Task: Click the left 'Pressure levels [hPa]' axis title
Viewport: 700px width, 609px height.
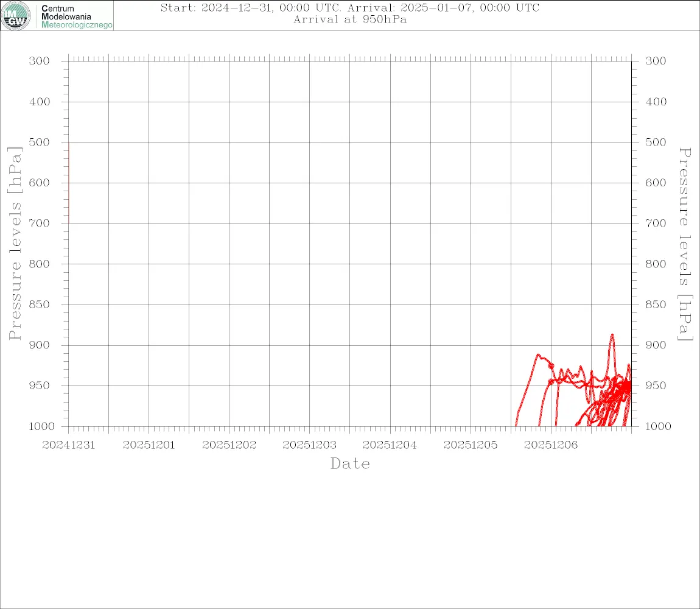Action: [x=15, y=244]
